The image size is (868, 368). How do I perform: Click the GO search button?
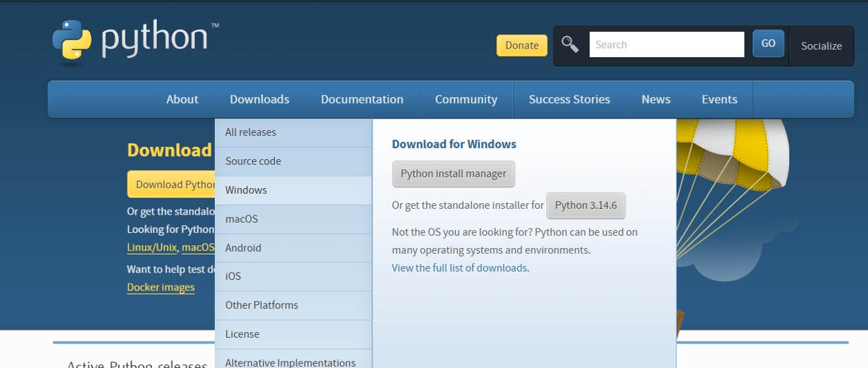click(768, 43)
